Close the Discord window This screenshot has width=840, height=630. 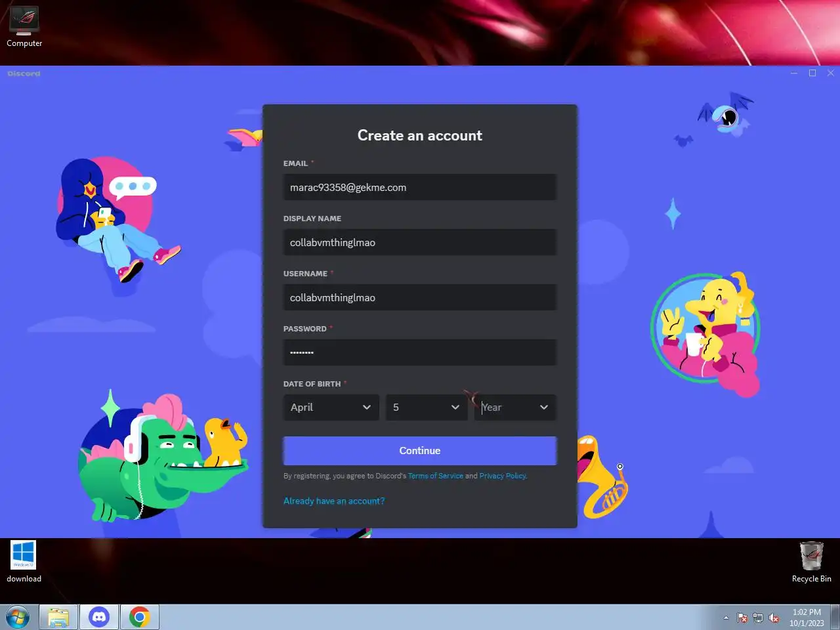[x=831, y=73]
